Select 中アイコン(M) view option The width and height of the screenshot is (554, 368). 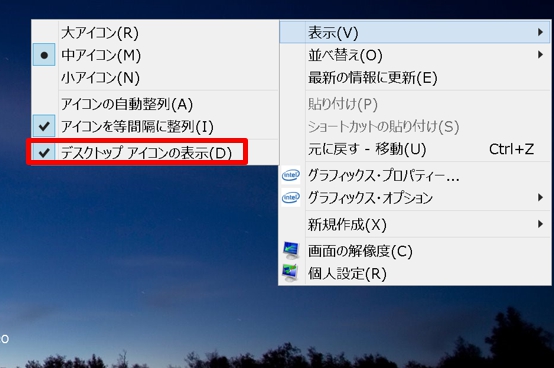click(155, 55)
